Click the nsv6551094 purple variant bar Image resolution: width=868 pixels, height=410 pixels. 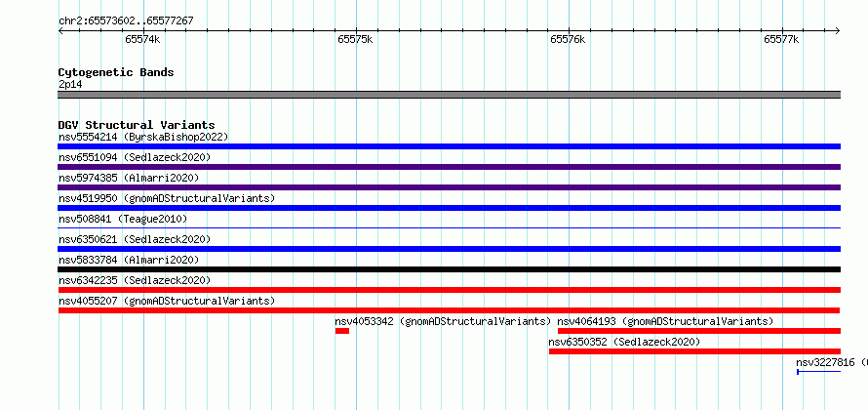pyautogui.click(x=449, y=167)
